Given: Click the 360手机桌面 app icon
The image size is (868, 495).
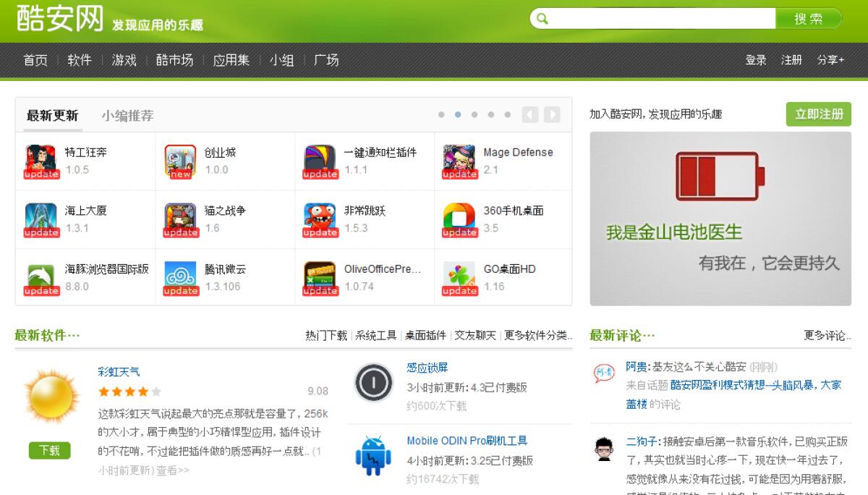Looking at the screenshot, I should coord(459,219).
